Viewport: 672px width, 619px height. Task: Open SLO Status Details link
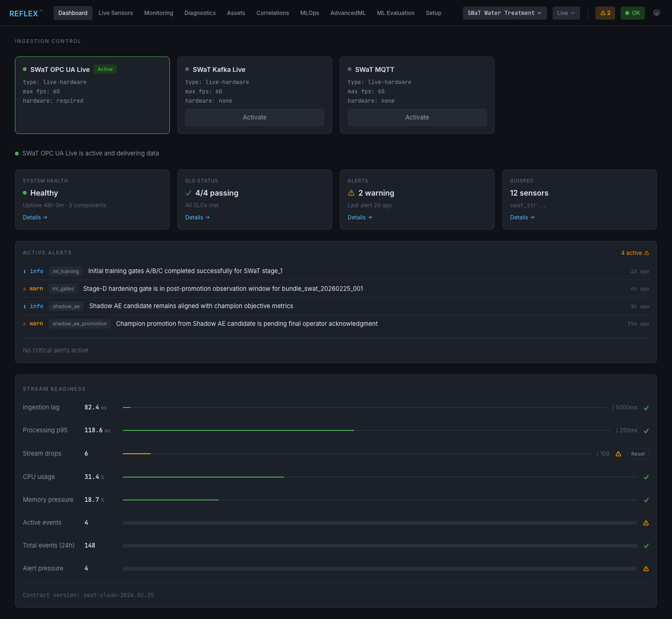click(197, 218)
